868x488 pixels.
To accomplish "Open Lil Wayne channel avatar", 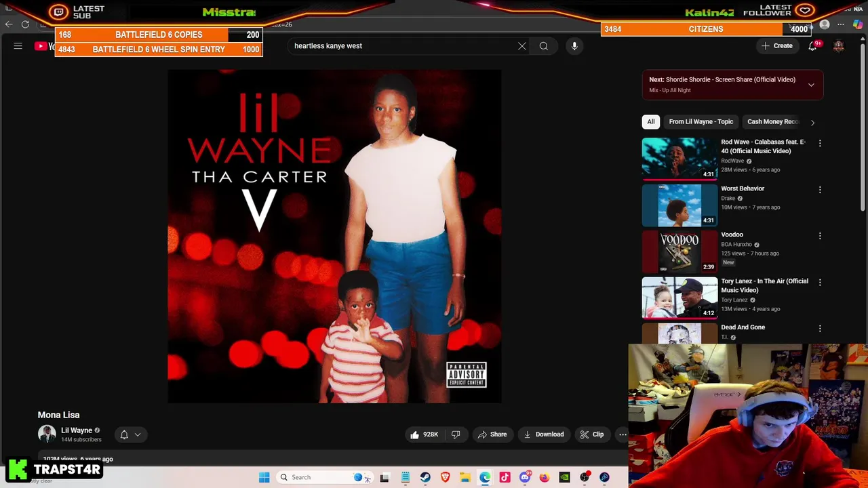I will pyautogui.click(x=47, y=434).
